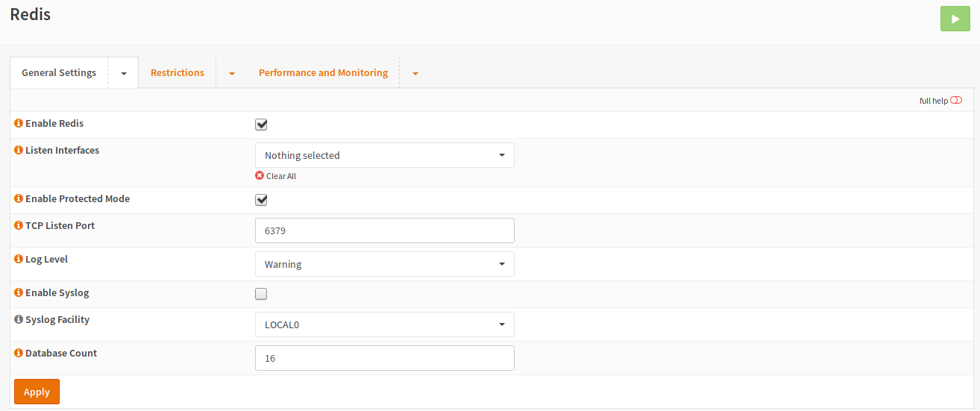
Task: Click the Clear All link
Action: tap(281, 176)
